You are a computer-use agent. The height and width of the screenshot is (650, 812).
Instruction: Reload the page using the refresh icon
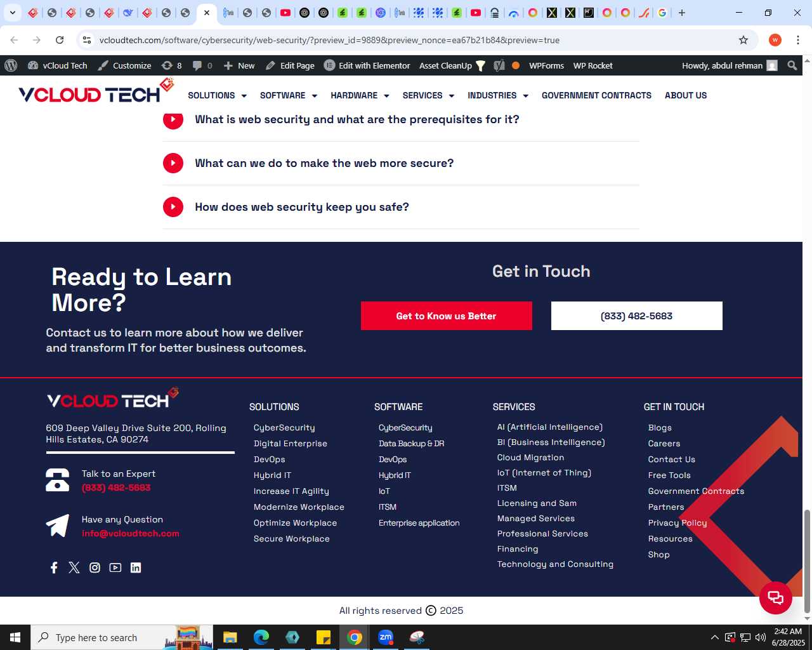[x=60, y=40]
